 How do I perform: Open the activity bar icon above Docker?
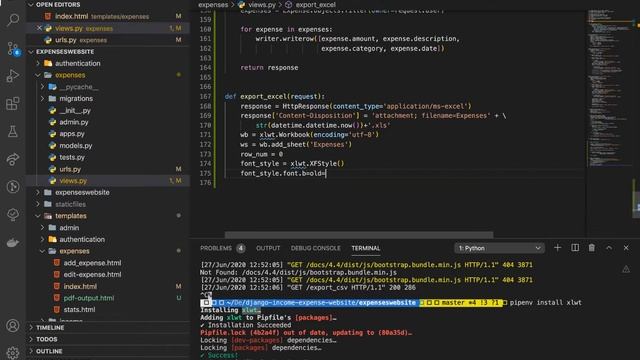[13, 215]
